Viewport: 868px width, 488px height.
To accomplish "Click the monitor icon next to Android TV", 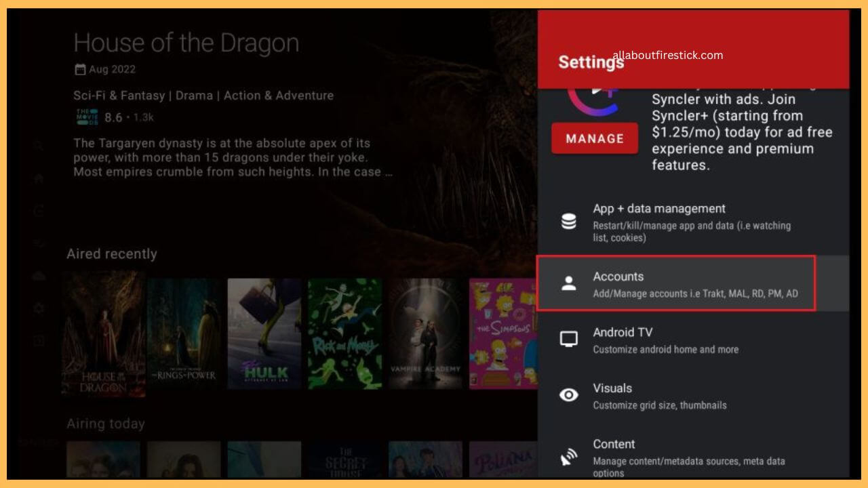I will click(x=569, y=338).
